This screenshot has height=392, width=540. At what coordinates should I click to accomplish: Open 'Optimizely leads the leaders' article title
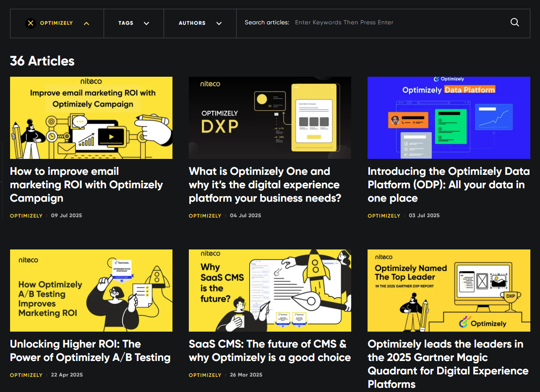pyautogui.click(x=448, y=364)
